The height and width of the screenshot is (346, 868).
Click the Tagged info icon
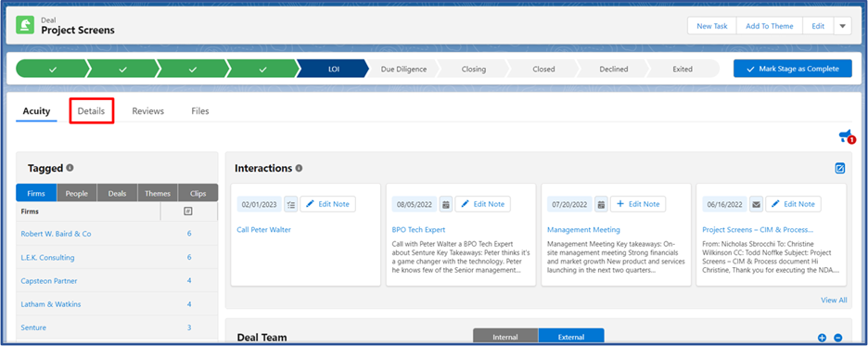click(70, 168)
